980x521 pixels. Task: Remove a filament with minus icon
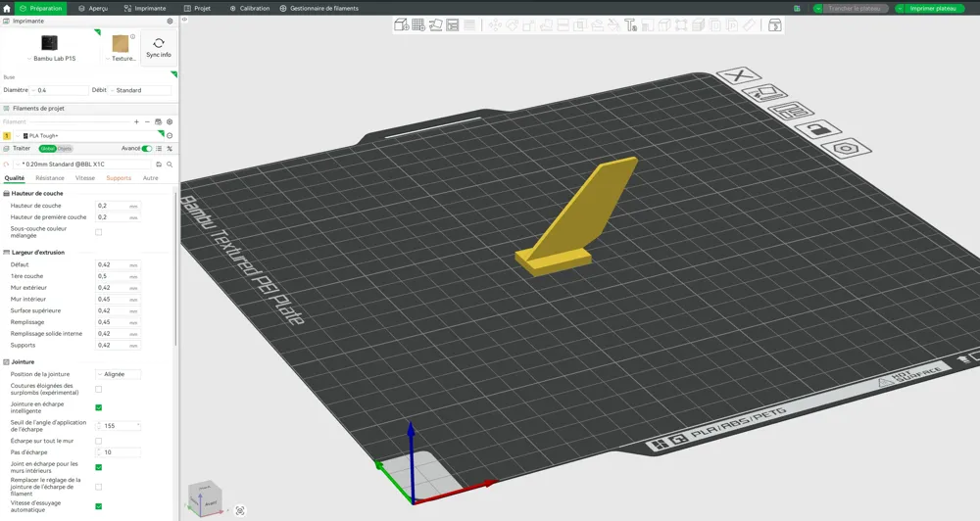point(147,121)
